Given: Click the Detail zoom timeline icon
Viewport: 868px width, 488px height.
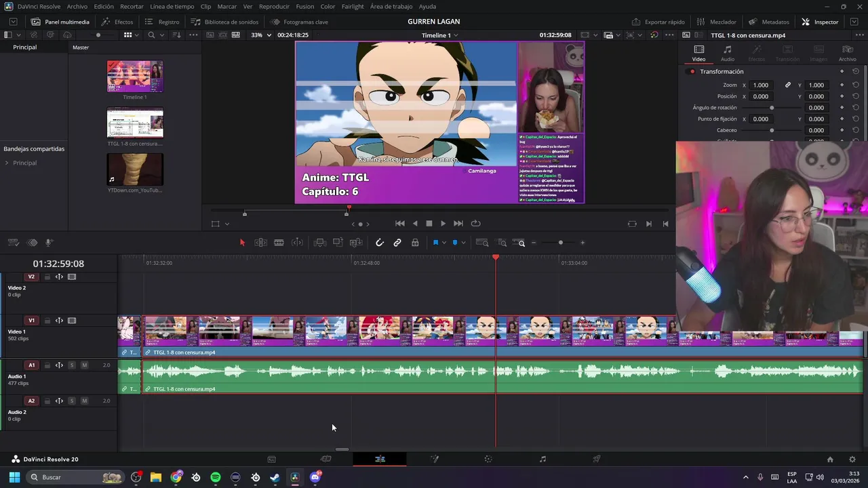Looking at the screenshot, I should 502,243.
